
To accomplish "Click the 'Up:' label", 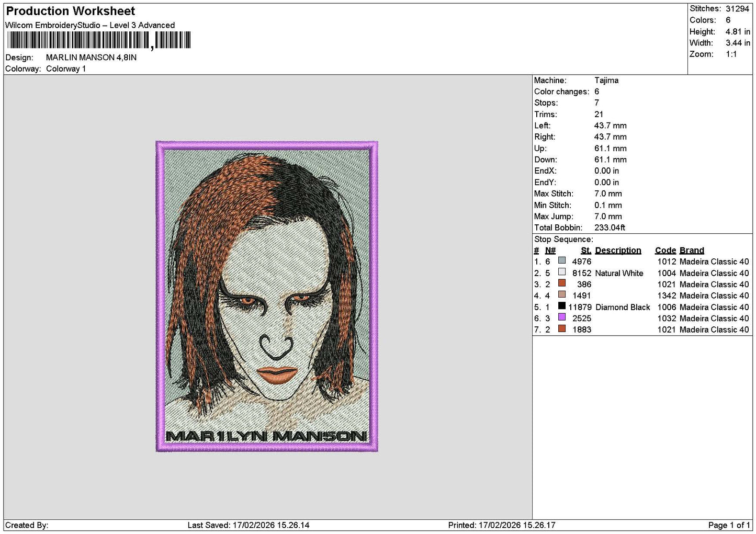I will (x=540, y=149).
